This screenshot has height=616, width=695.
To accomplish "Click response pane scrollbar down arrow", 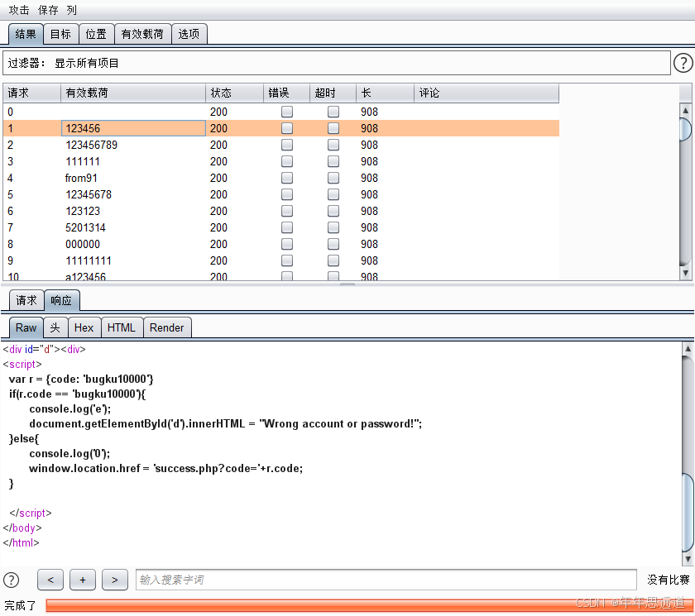I will click(x=688, y=559).
